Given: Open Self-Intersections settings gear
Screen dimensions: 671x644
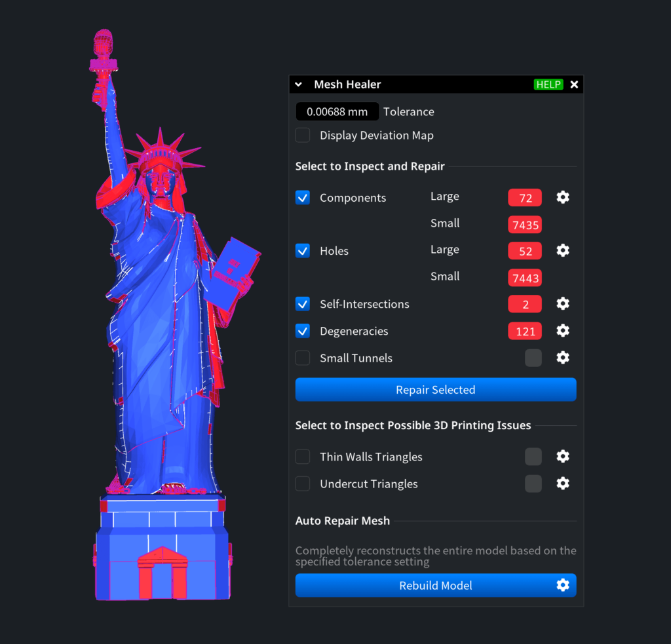Looking at the screenshot, I should 562,304.
